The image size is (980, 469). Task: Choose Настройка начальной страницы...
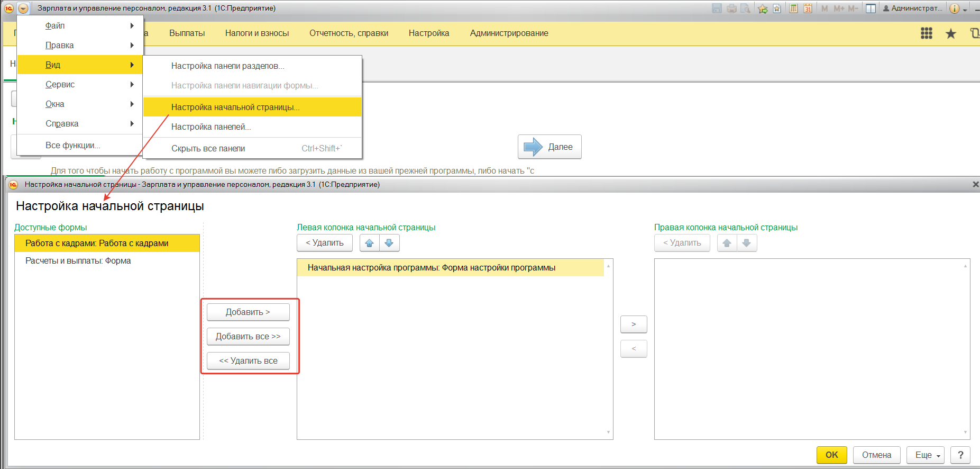pos(252,107)
